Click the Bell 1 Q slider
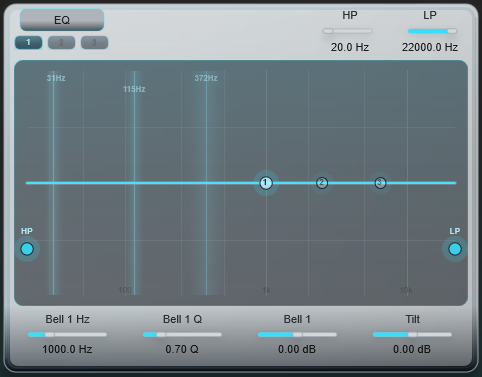This screenshot has width=482, height=377. pyautogui.click(x=182, y=334)
